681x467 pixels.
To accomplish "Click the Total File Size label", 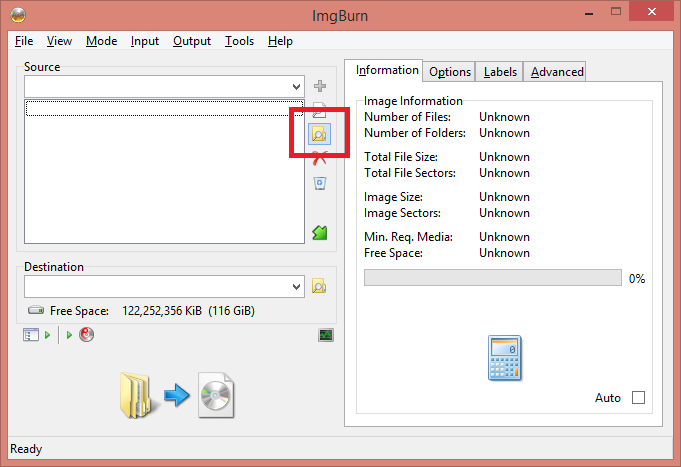I will point(401,157).
